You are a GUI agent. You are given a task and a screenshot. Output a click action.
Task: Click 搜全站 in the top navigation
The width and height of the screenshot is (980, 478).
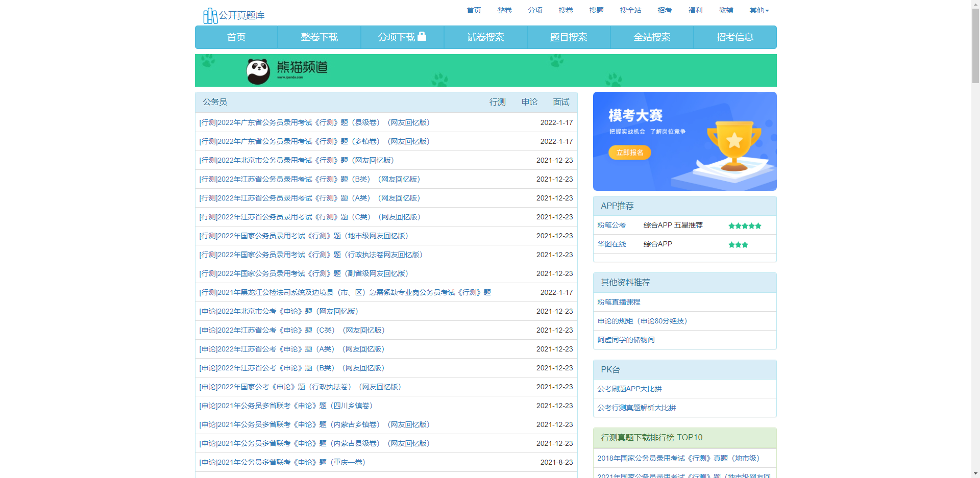coord(630,10)
